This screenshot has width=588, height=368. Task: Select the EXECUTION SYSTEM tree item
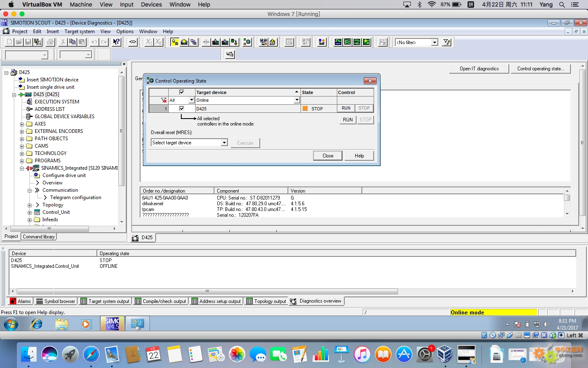click(57, 102)
